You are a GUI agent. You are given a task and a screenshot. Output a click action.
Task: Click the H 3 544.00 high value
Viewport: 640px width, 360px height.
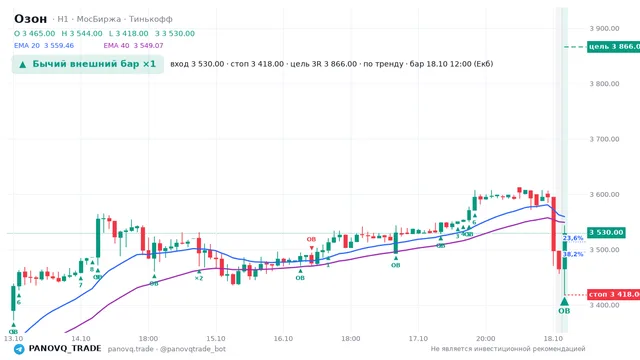click(x=82, y=33)
